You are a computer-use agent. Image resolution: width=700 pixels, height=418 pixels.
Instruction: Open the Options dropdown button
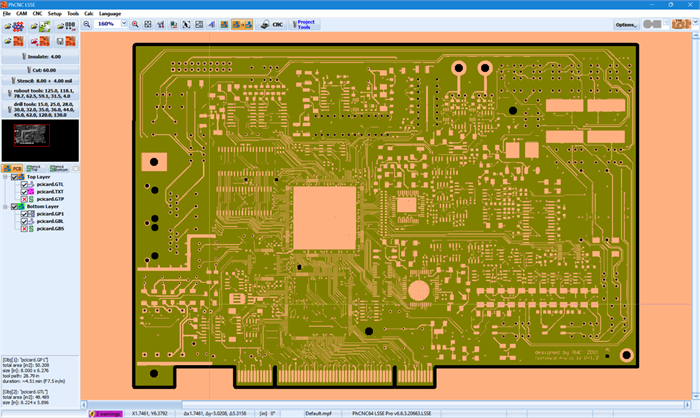626,24
